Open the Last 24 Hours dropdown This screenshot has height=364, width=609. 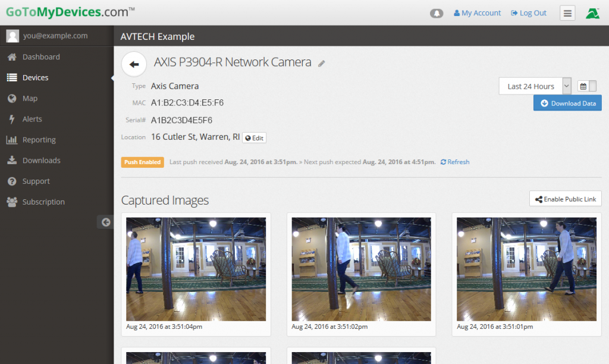pyautogui.click(x=533, y=86)
